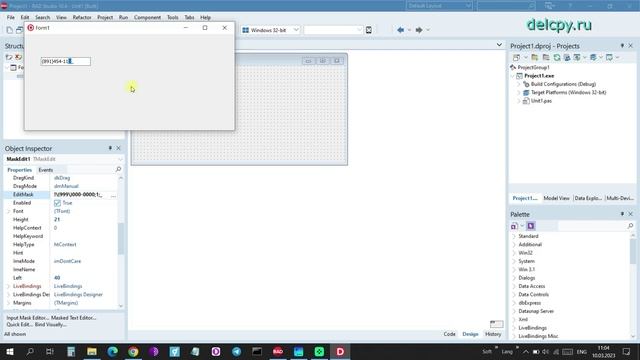Image resolution: width=640 pixels, height=360 pixels.
Task: Expand Target Platforms (Windows 32-bit) node
Action: pyautogui.click(x=519, y=93)
